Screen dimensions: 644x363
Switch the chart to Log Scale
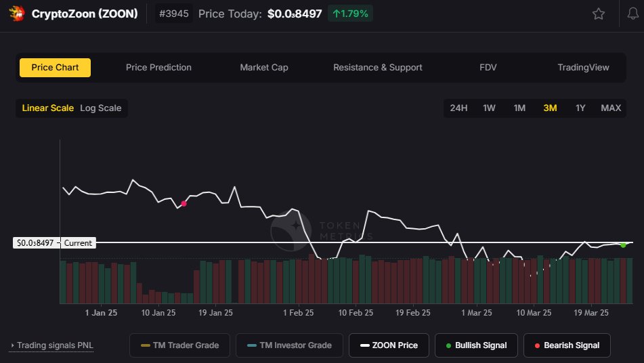pos(101,108)
